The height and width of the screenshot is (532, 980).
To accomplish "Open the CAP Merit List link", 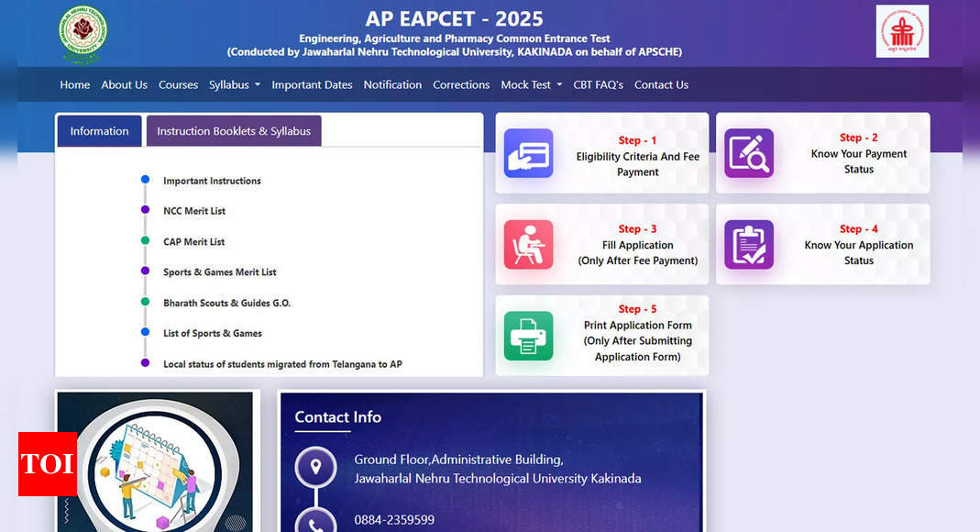I will click(x=193, y=242).
